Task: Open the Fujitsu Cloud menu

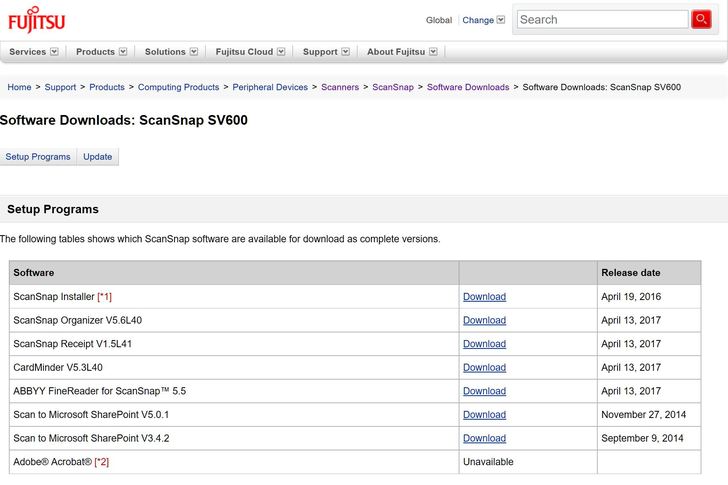Action: 250,52
